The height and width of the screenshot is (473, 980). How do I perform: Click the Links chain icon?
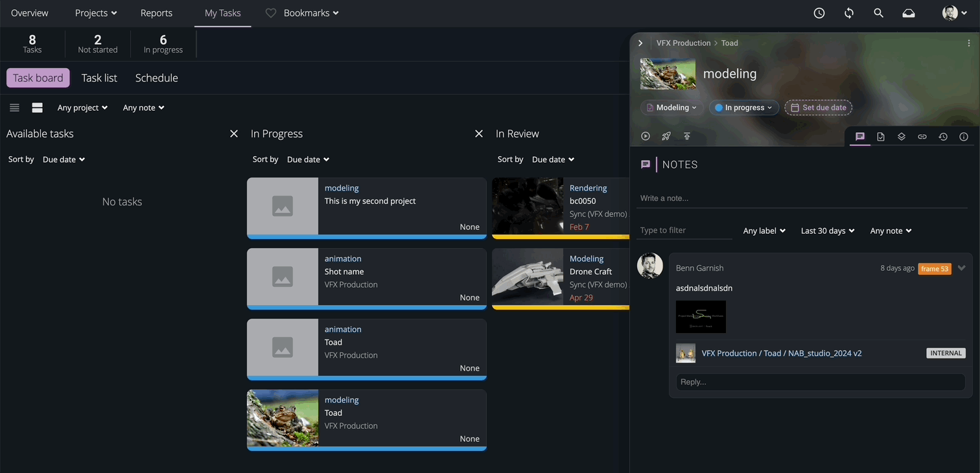coord(922,136)
